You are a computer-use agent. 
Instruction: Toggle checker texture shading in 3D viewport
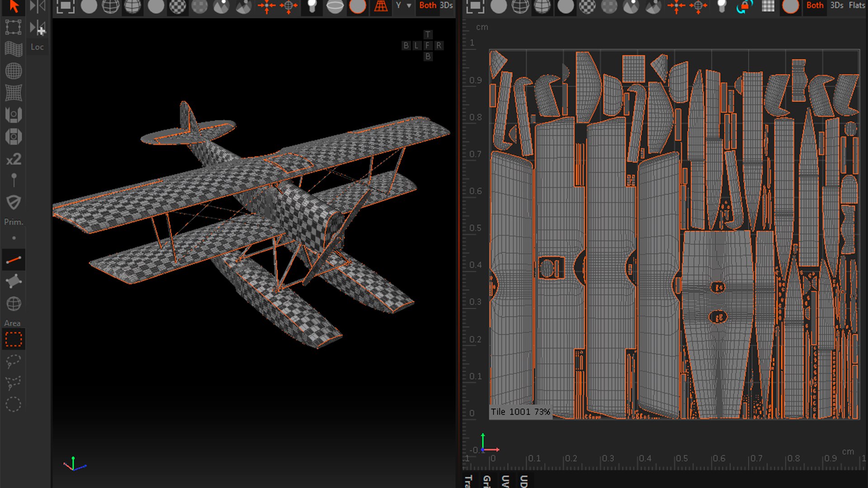tap(178, 6)
